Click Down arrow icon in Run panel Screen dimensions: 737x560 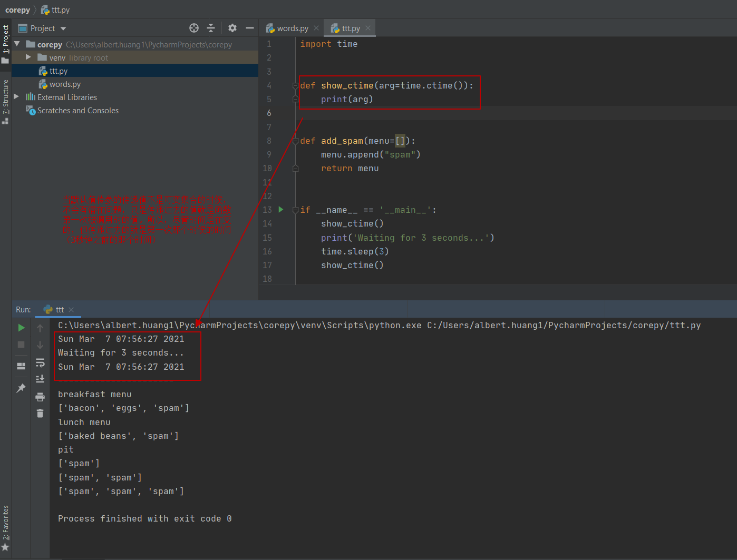(40, 345)
